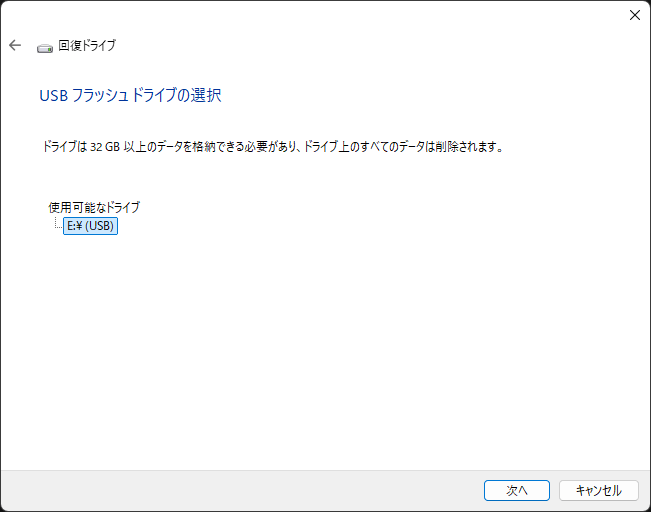651x512 pixels.
Task: Click the dotted tree connector beside E:¥
Action: (x=59, y=223)
